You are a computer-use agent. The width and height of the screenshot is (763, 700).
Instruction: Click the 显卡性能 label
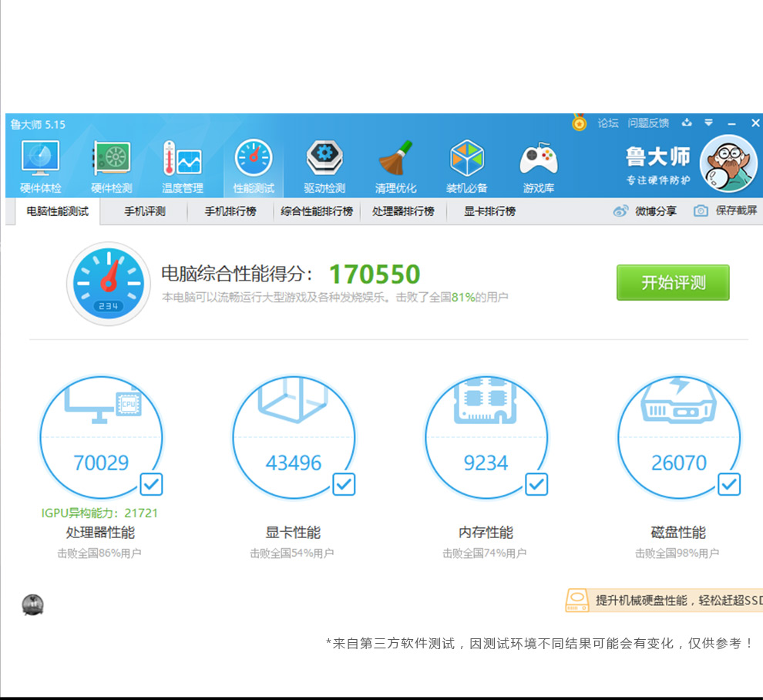293,533
